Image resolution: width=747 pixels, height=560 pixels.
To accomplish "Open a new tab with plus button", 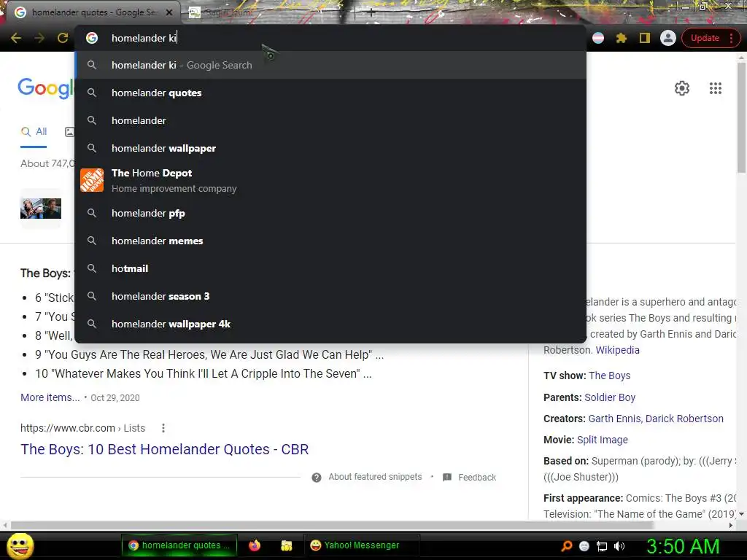I will pyautogui.click(x=371, y=13).
